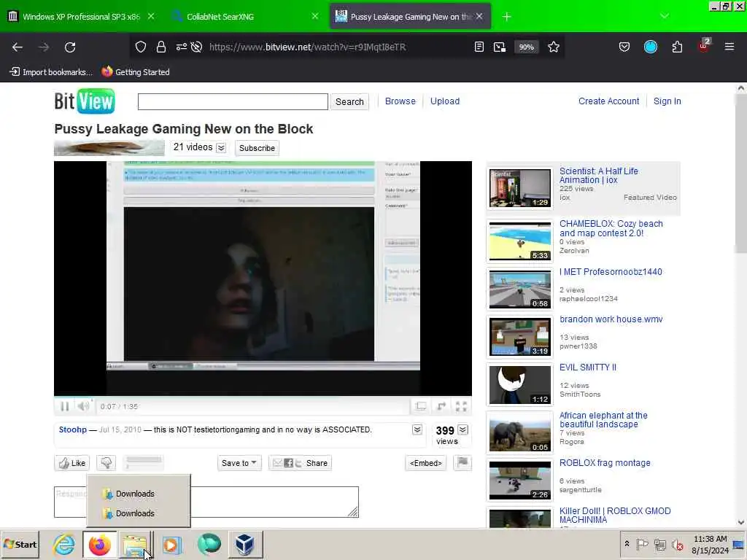Open the Browse link

tap(400, 101)
